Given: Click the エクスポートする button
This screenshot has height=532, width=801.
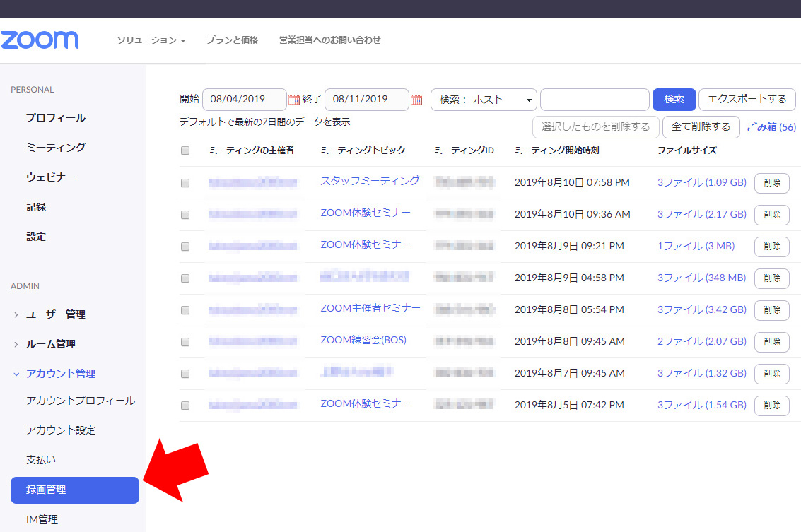Looking at the screenshot, I should coord(747,100).
